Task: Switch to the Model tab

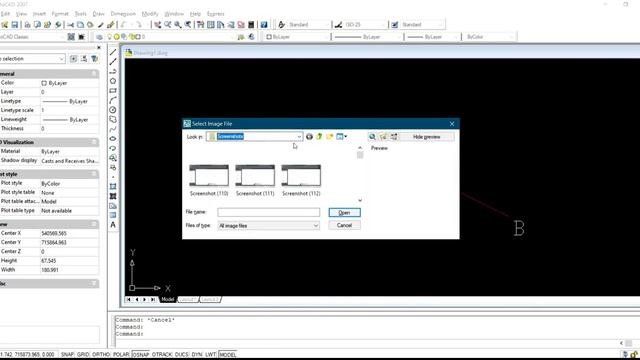Action: click(x=168, y=300)
